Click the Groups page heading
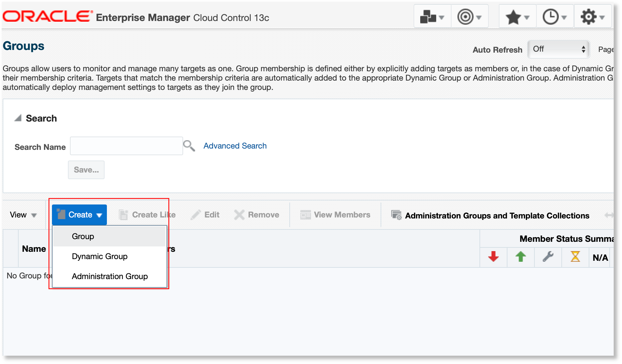 pyautogui.click(x=24, y=46)
